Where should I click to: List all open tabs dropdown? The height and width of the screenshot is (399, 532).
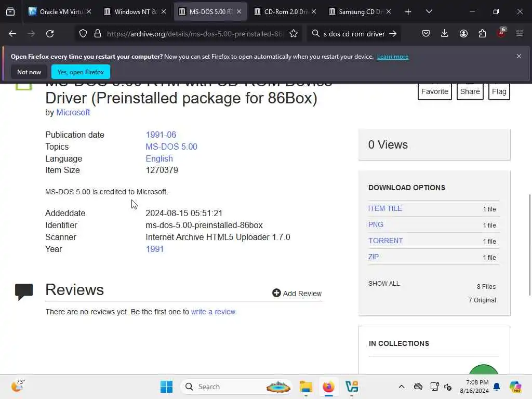(x=429, y=11)
